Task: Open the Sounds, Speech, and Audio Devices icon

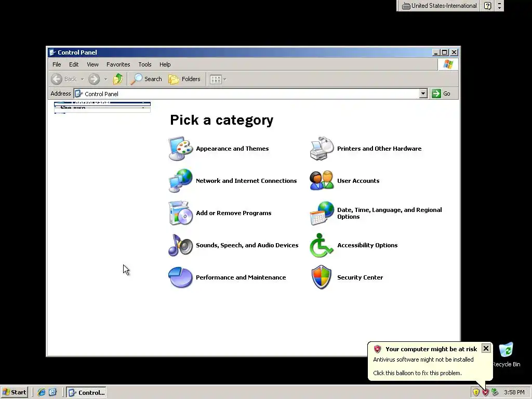Action: (180, 245)
